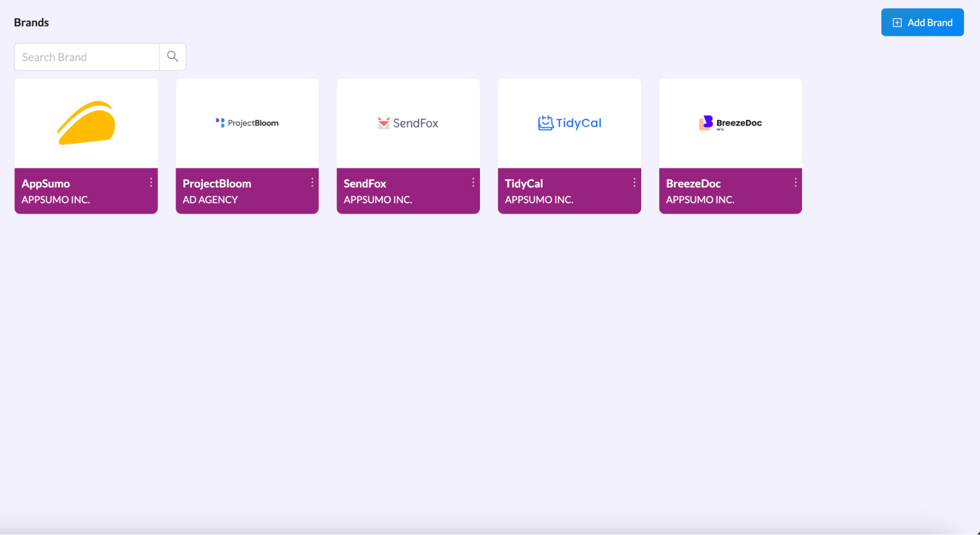Click the BreezeDoc logo image
The height and width of the screenshot is (535, 980).
[x=730, y=123]
